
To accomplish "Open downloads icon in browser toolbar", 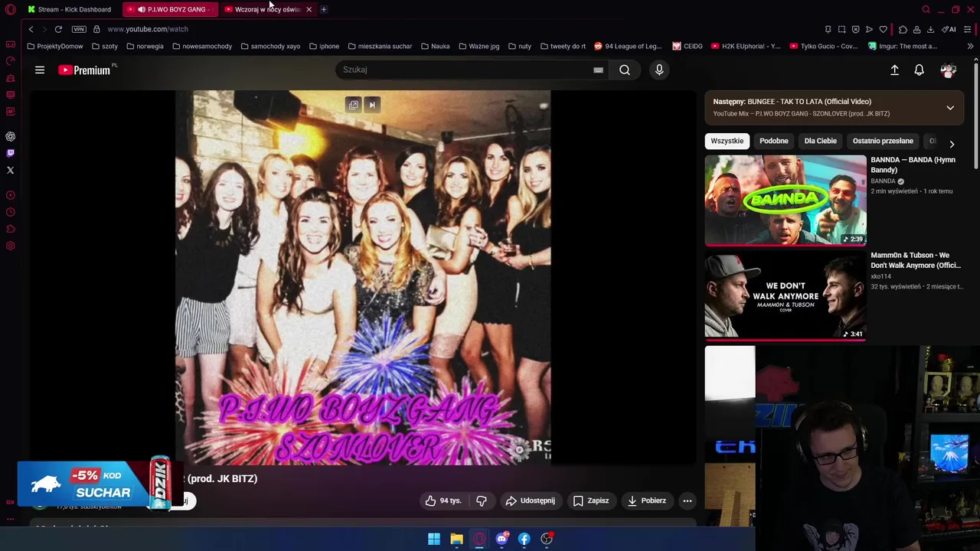I will tap(930, 29).
